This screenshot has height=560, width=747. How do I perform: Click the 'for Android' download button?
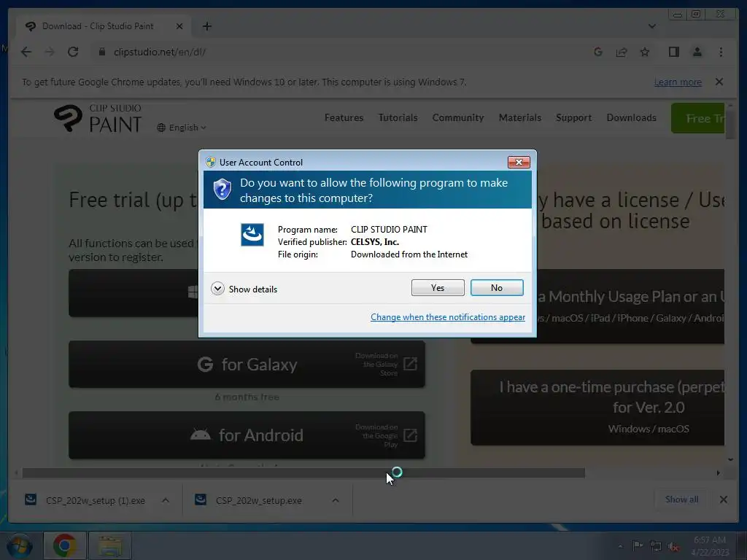[247, 435]
